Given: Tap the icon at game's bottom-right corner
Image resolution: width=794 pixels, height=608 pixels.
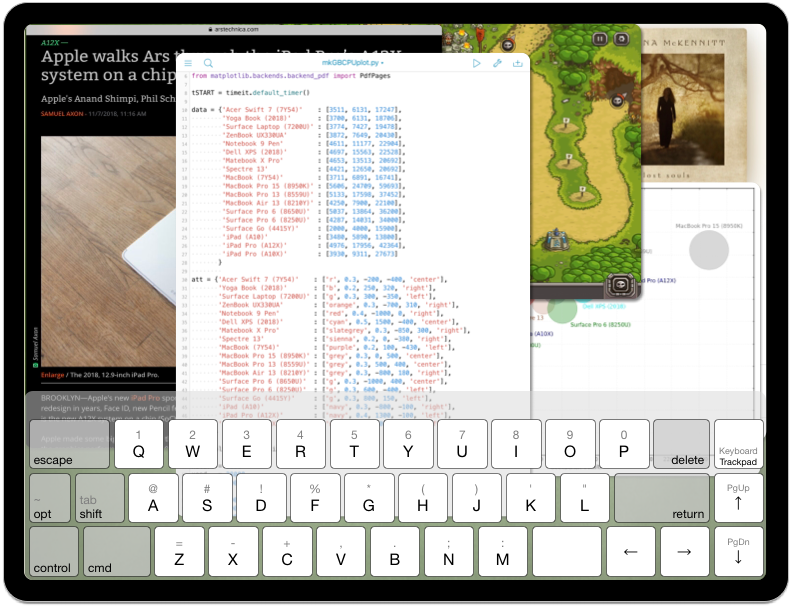Looking at the screenshot, I should point(620,285).
